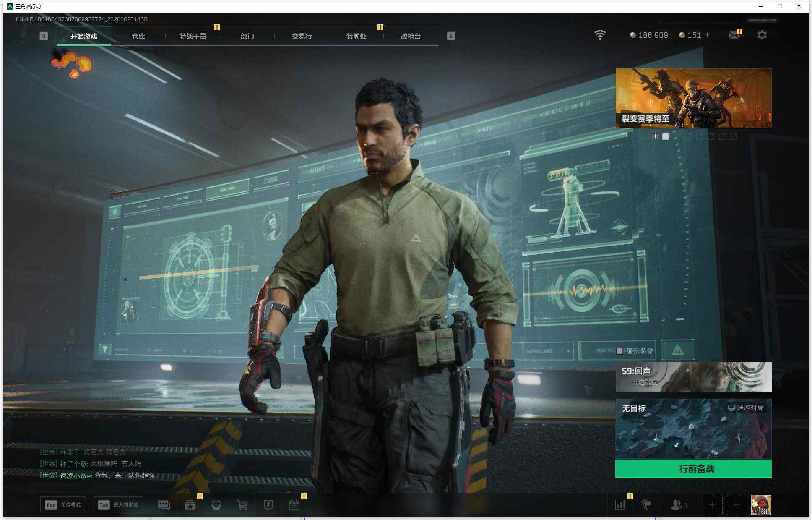This screenshot has width=812, height=520.
Task: Click the empty team slot beside the avatar
Action: pos(737,505)
